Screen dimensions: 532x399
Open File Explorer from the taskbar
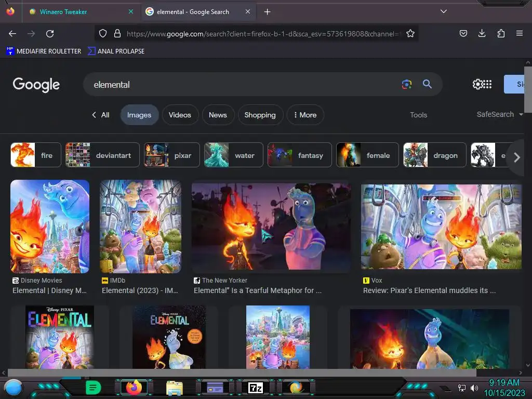click(x=175, y=388)
